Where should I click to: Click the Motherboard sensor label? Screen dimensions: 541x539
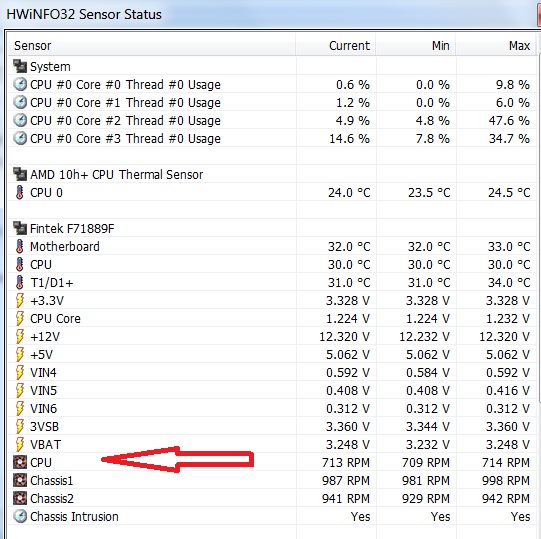(65, 246)
